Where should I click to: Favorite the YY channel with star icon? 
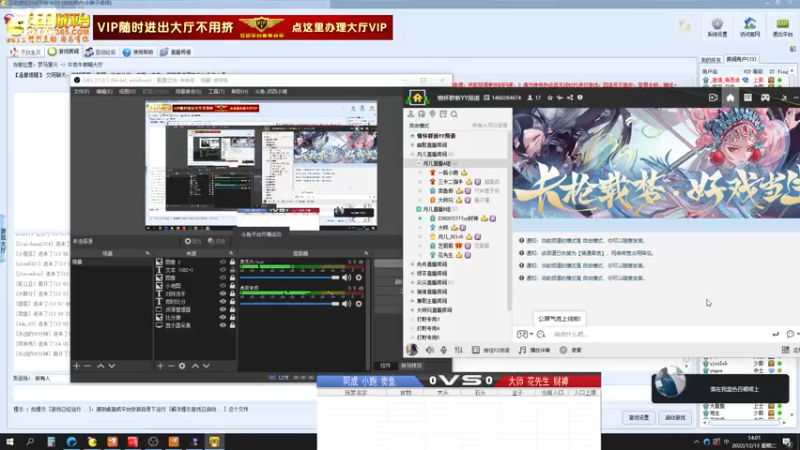pyautogui.click(x=549, y=97)
